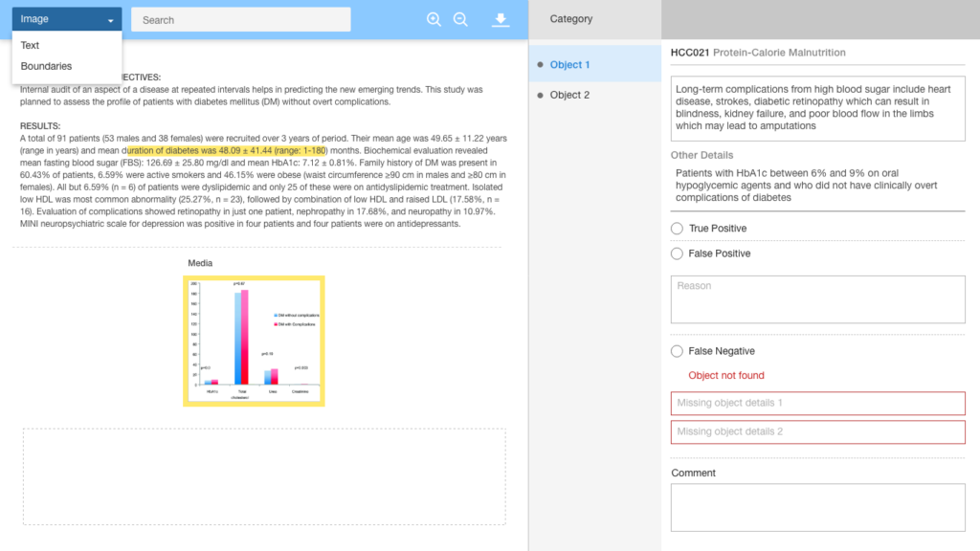Click the Missing object details 1 field
This screenshot has height=551, width=980.
click(817, 404)
